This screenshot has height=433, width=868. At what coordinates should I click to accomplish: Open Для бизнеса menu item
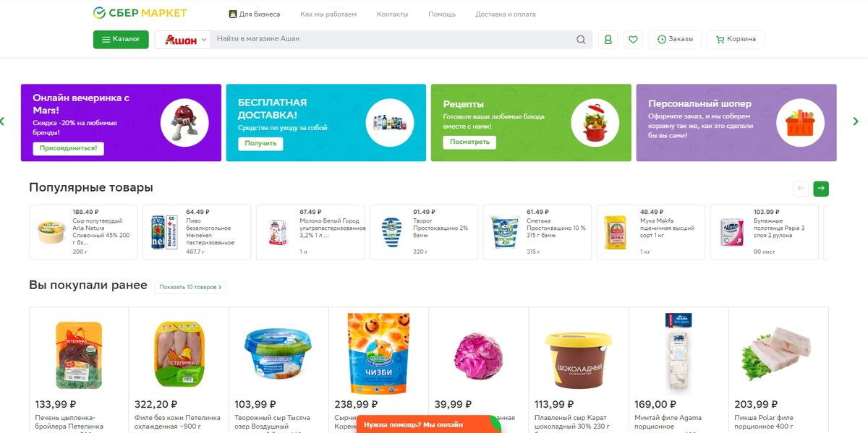(255, 14)
